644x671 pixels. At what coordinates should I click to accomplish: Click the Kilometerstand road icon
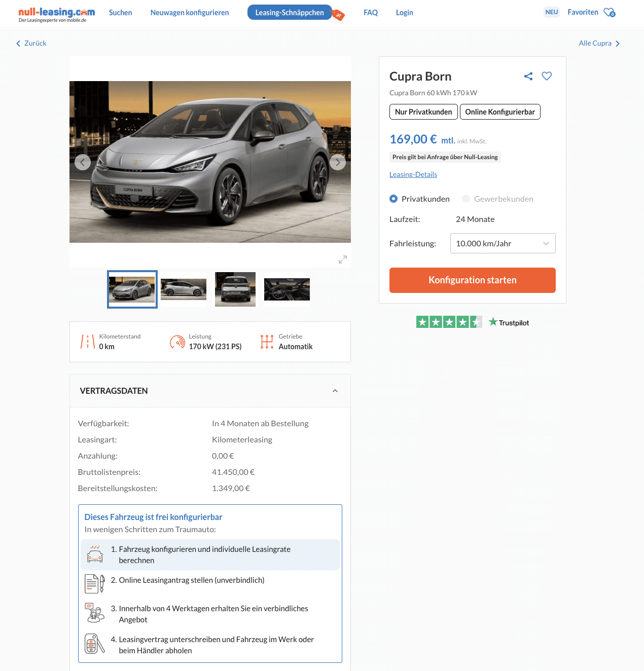(x=88, y=342)
